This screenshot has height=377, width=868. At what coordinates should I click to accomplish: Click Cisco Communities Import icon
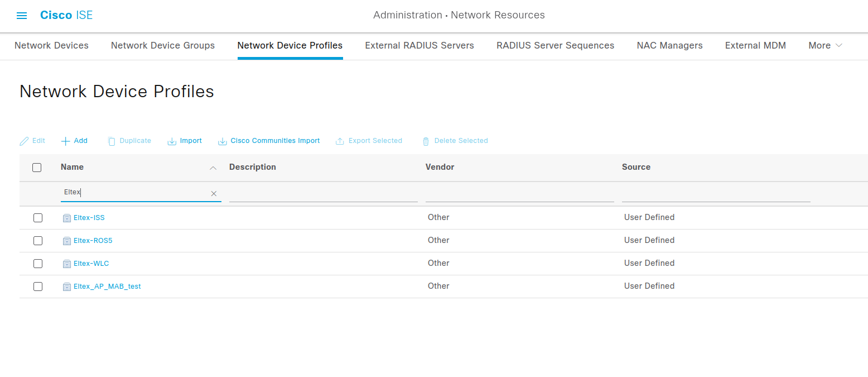[223, 141]
